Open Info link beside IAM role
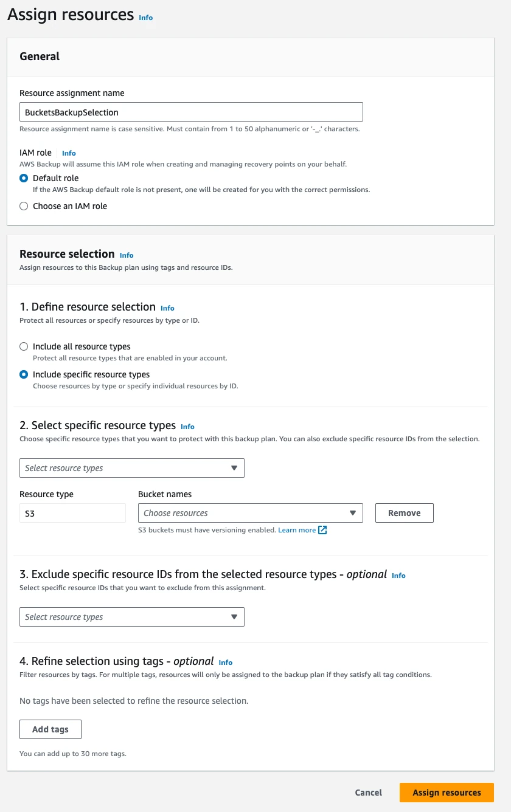The height and width of the screenshot is (812, 511). pyautogui.click(x=69, y=153)
